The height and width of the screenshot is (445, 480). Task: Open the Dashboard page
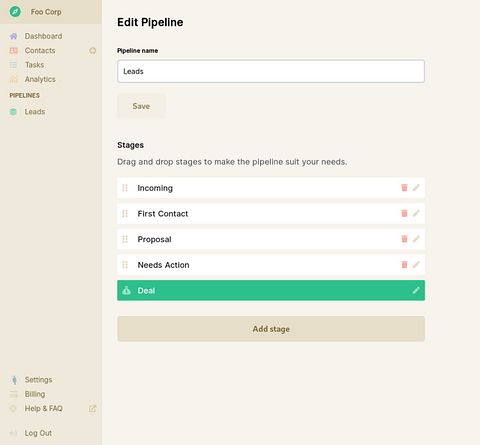click(x=43, y=36)
